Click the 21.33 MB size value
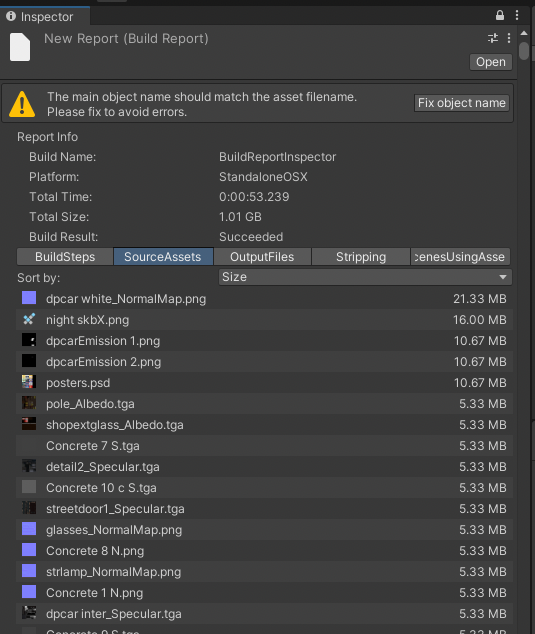This screenshot has width=535, height=634. point(480,299)
